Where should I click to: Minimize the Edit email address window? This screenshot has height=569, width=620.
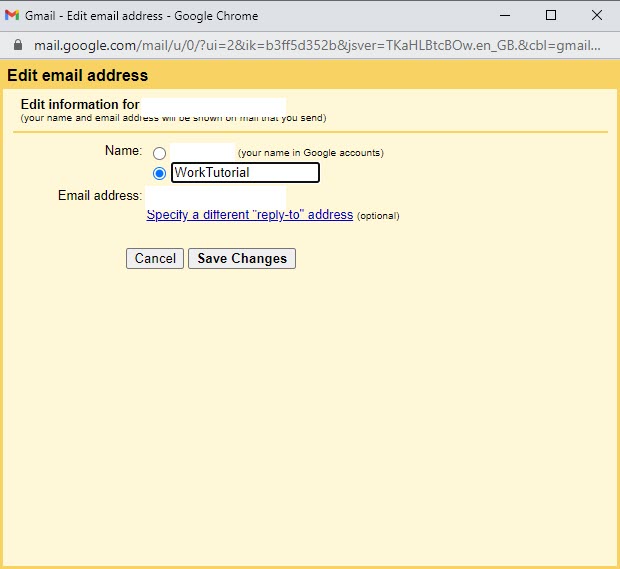pyautogui.click(x=505, y=16)
